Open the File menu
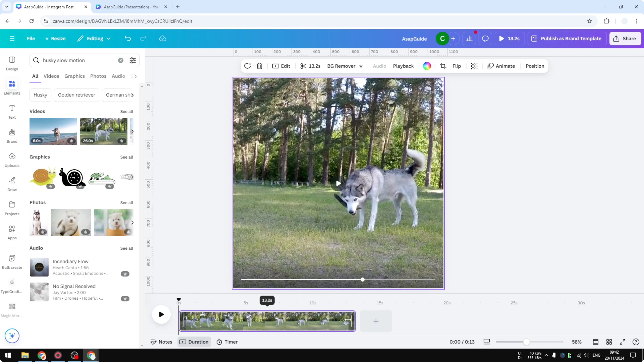The width and height of the screenshot is (644, 362). pos(31,38)
